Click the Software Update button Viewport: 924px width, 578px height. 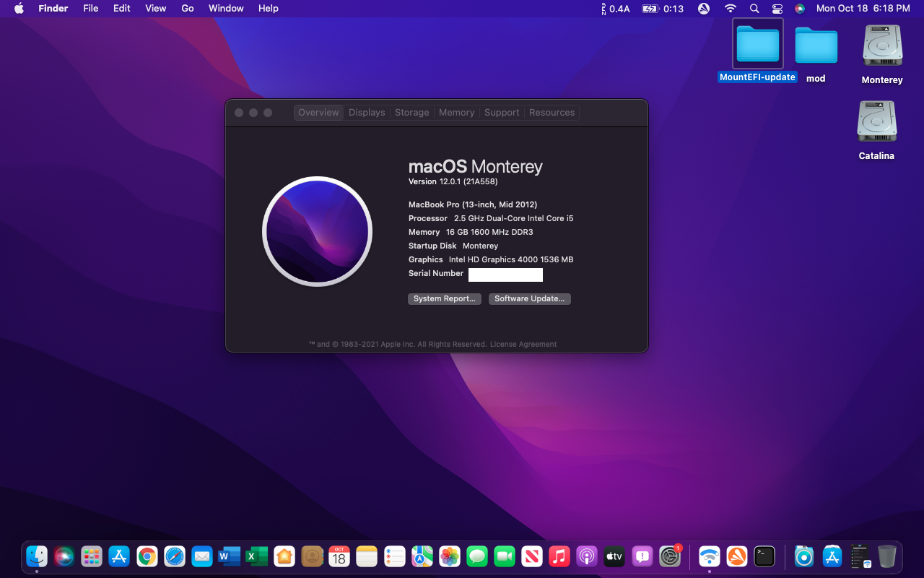pos(530,299)
